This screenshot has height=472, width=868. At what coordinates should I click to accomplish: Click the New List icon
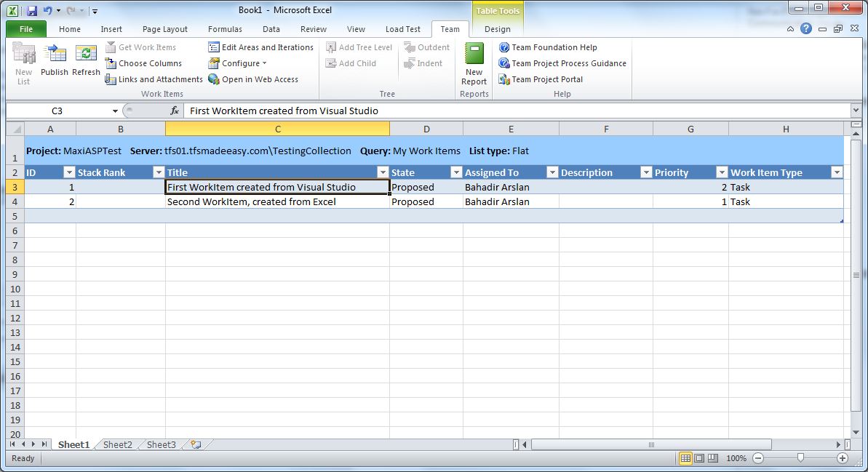coord(23,64)
